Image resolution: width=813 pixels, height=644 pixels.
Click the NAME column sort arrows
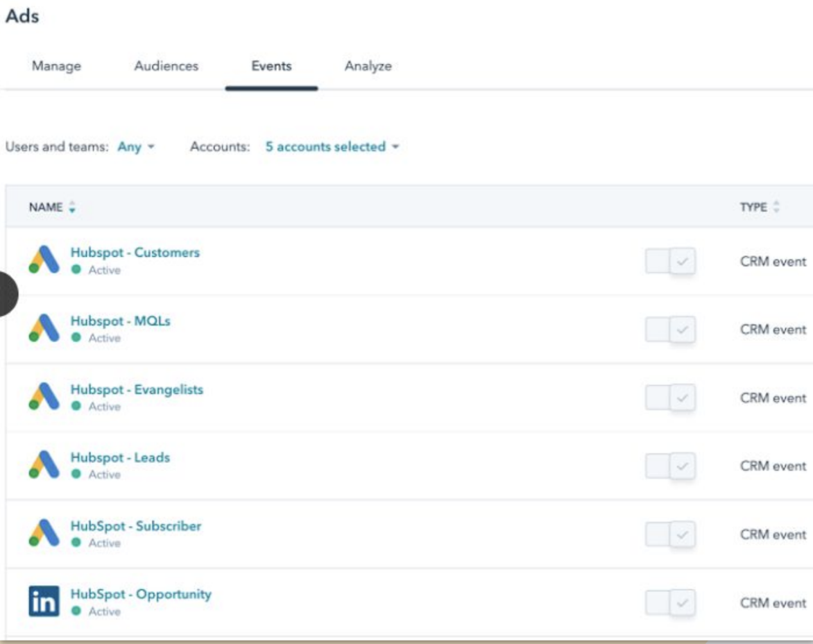[x=72, y=207]
